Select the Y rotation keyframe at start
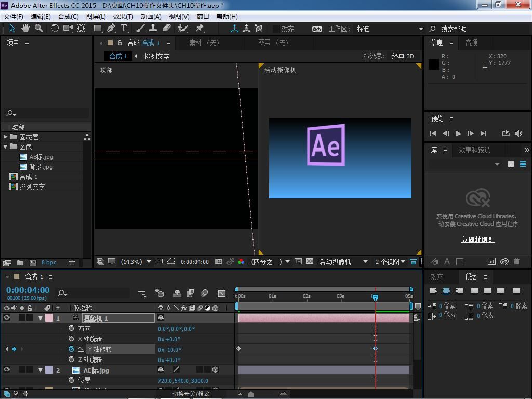Viewport: 532px width, 399px height. pyautogui.click(x=238, y=349)
